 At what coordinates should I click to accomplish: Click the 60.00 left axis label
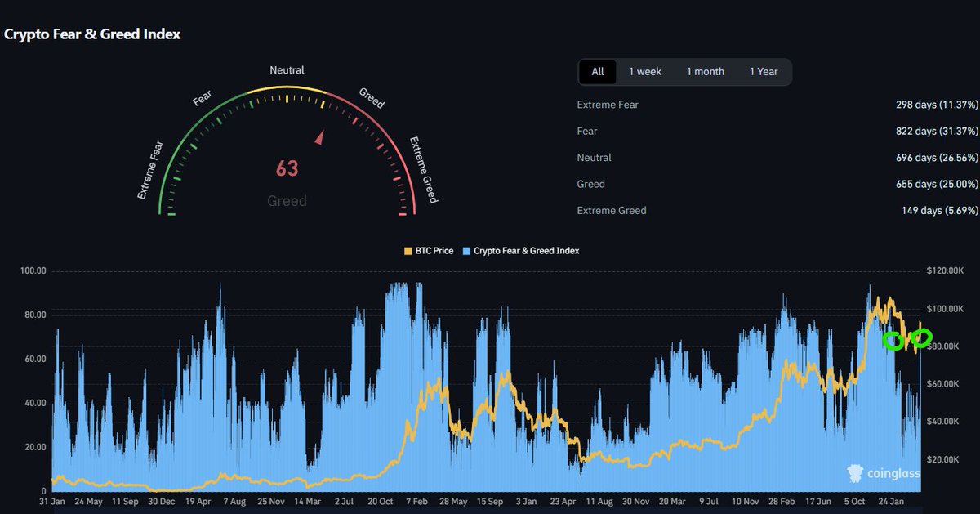(33, 359)
